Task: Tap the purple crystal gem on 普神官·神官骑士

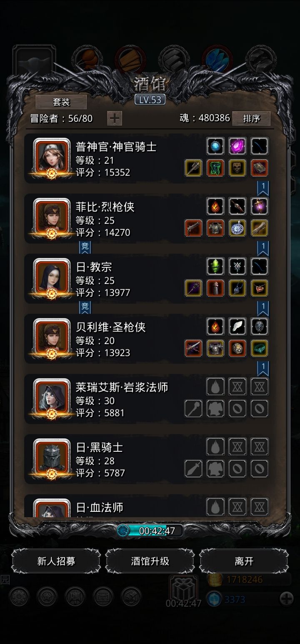Action: 237,146
